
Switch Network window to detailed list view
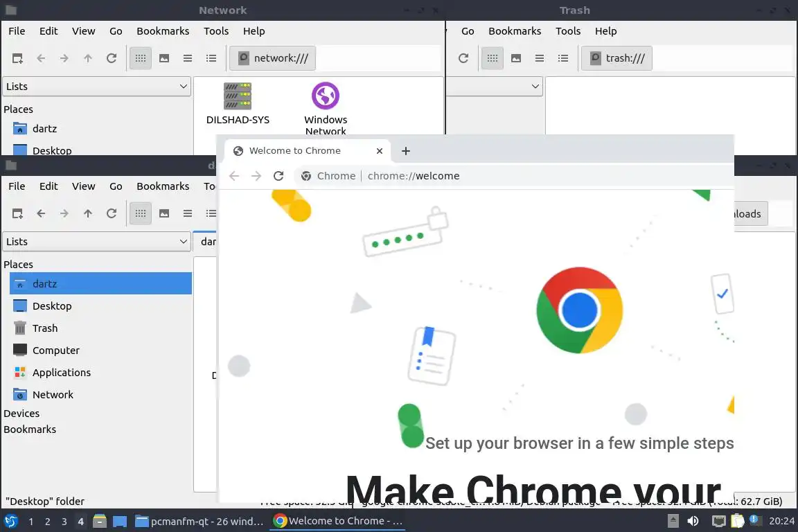pyautogui.click(x=211, y=58)
